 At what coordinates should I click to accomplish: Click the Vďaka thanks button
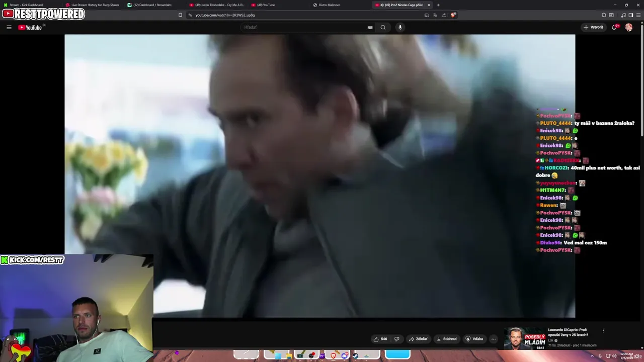point(474,339)
